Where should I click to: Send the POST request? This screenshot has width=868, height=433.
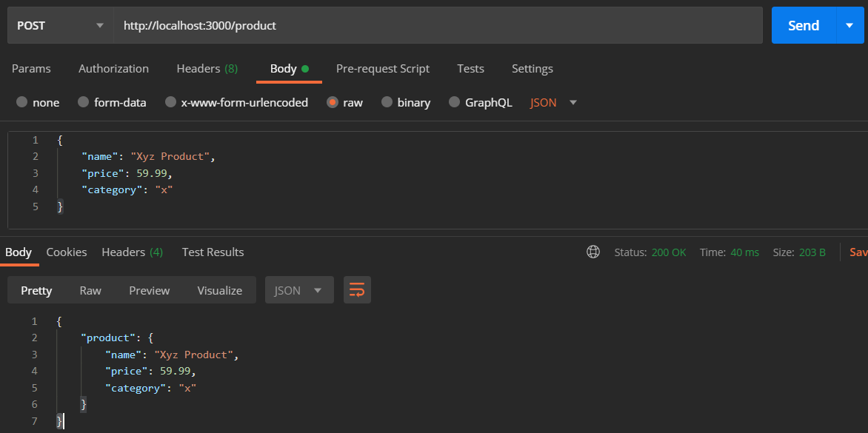[x=803, y=24]
